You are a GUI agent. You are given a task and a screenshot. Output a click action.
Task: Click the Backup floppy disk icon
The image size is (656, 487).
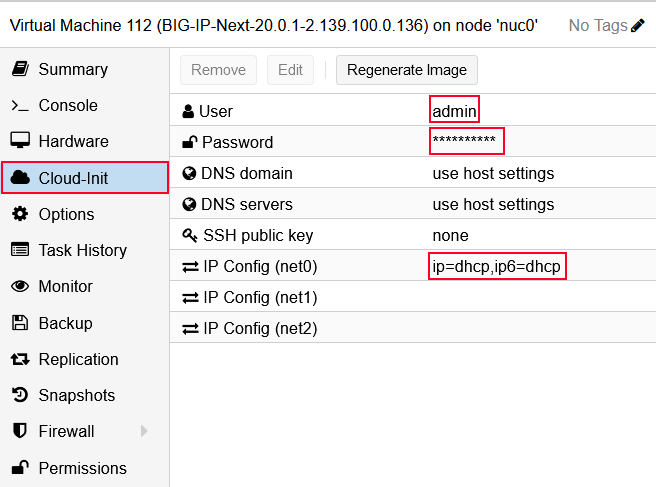pyautogui.click(x=19, y=323)
